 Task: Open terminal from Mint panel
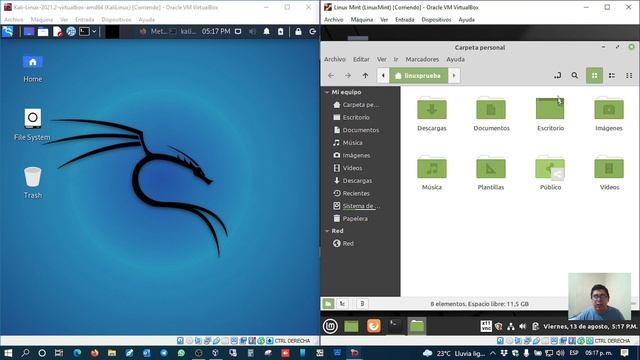click(x=395, y=325)
